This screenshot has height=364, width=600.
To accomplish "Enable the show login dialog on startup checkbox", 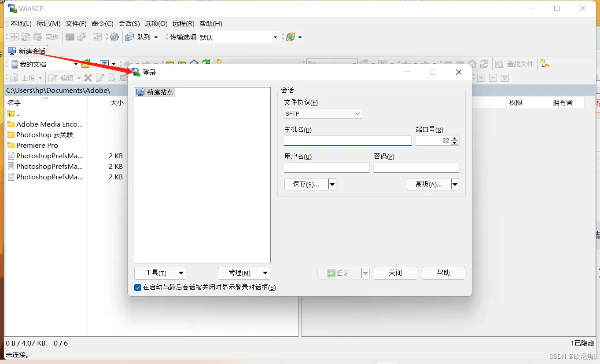I will [x=138, y=288].
